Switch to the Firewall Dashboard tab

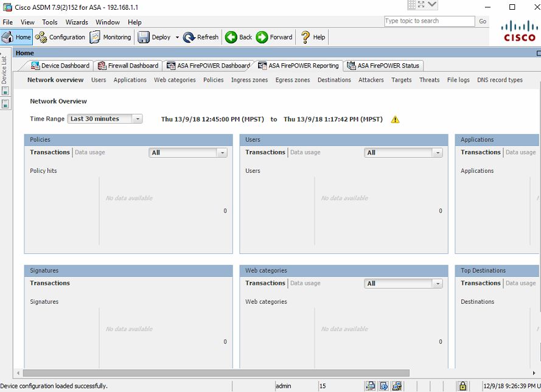pyautogui.click(x=128, y=66)
